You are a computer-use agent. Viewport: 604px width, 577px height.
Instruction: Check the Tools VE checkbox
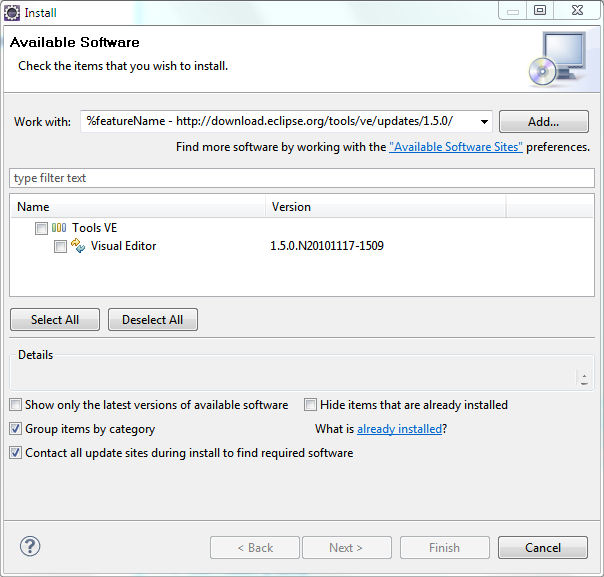(41, 228)
